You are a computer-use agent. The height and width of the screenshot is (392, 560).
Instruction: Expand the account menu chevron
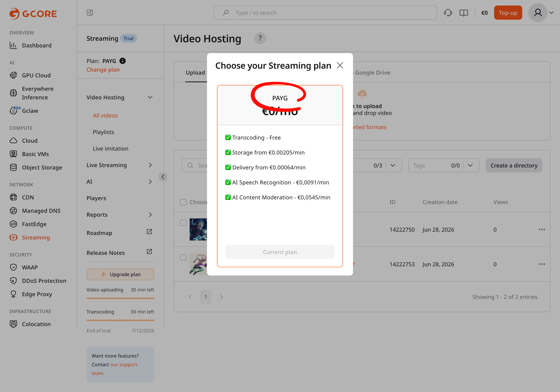pos(551,13)
